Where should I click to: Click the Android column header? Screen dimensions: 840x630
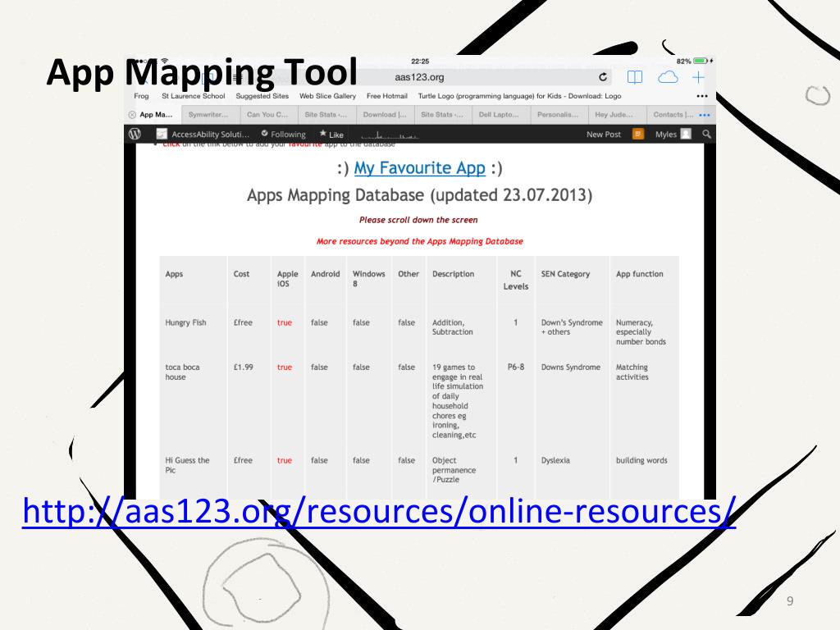pos(325,274)
